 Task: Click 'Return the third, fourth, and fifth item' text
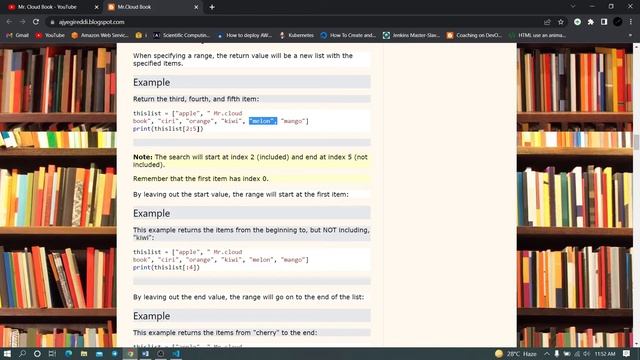tap(196, 99)
